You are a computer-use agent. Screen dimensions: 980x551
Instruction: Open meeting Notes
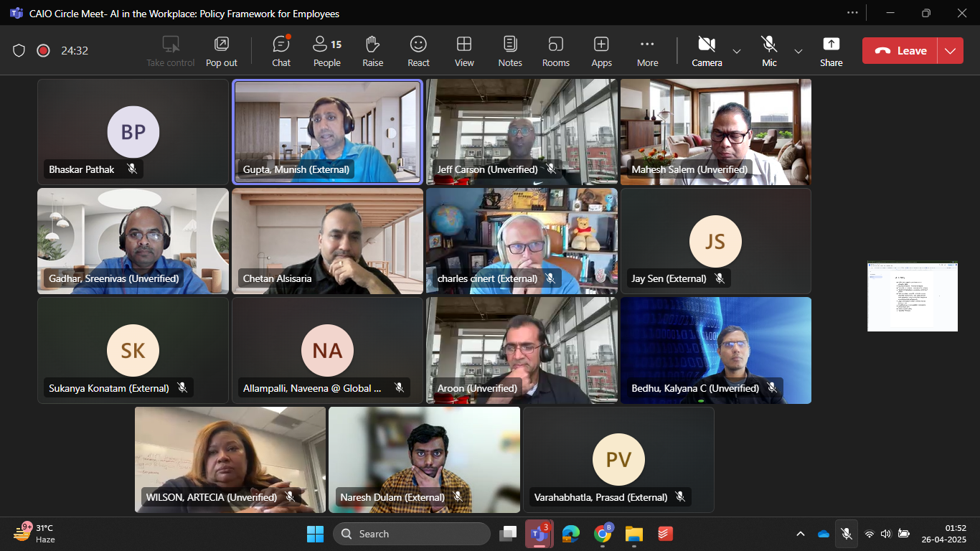pos(510,51)
